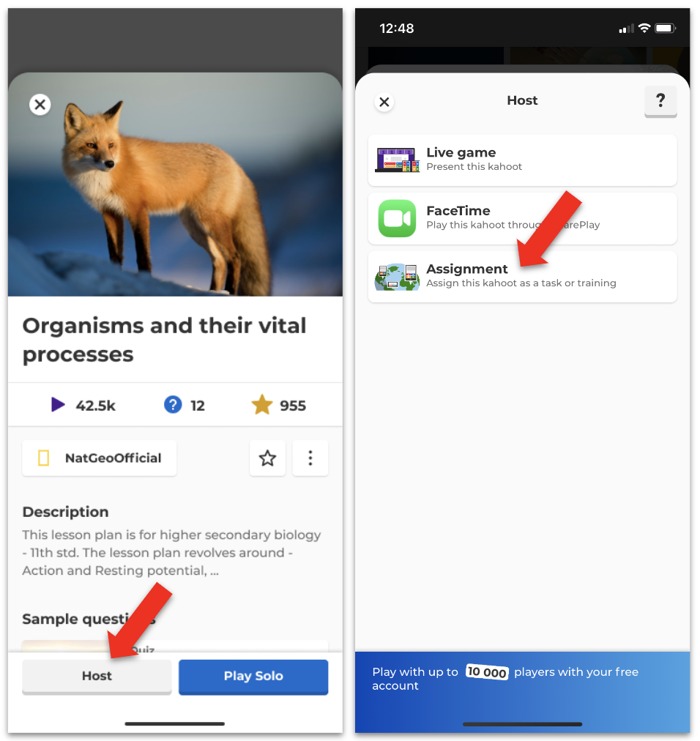Tap the Host button
700x741 pixels.
pyautogui.click(x=97, y=677)
